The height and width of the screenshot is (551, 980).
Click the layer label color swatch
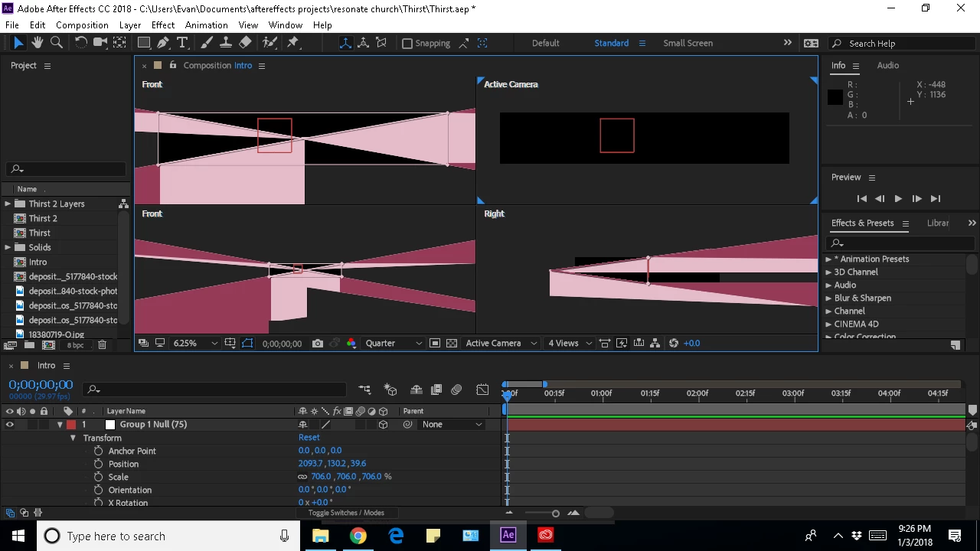[x=71, y=425]
